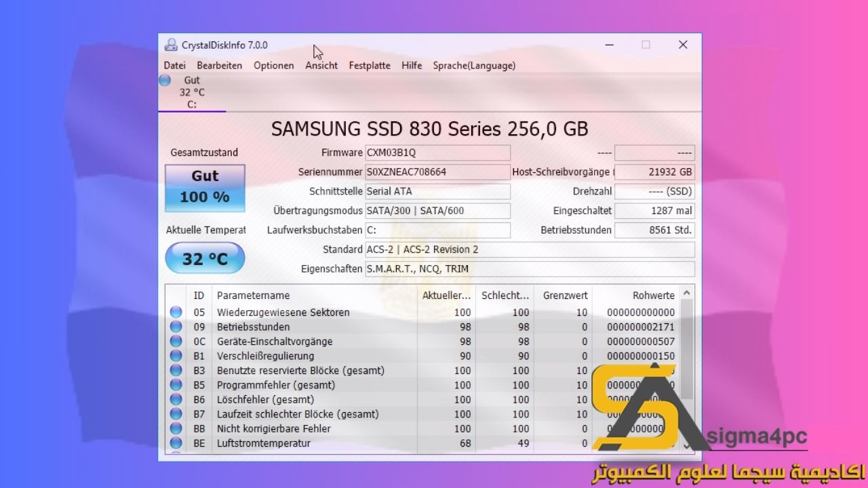
Task: Select Laufzeit schlechter Blöcke (gesamt) text
Action: pos(298,414)
